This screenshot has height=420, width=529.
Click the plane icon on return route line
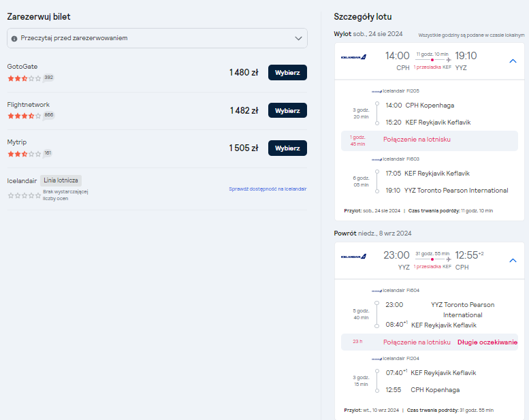tap(449, 259)
